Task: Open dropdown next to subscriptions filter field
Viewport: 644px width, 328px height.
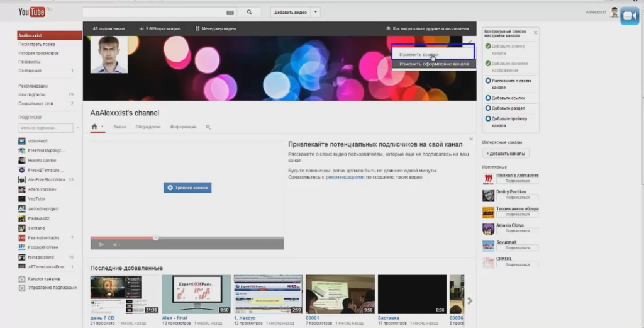Action: click(77, 128)
